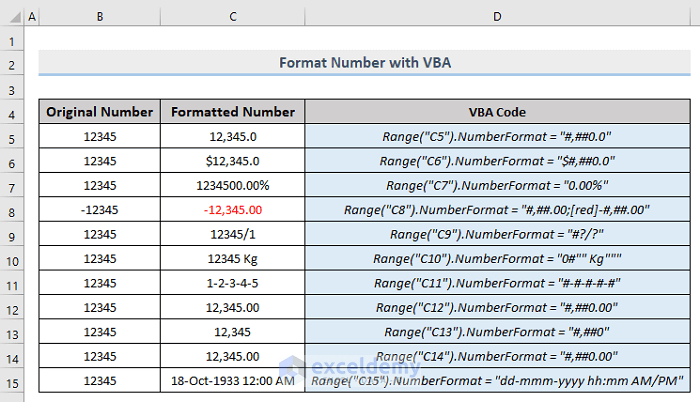Select the column A header
Image resolution: width=700 pixels, height=402 pixels.
pos(32,17)
